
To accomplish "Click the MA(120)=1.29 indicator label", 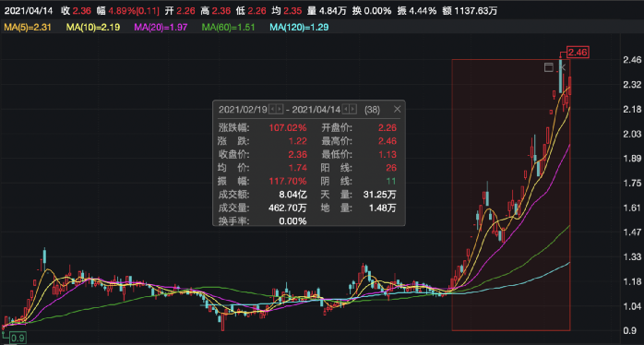I will click(299, 28).
